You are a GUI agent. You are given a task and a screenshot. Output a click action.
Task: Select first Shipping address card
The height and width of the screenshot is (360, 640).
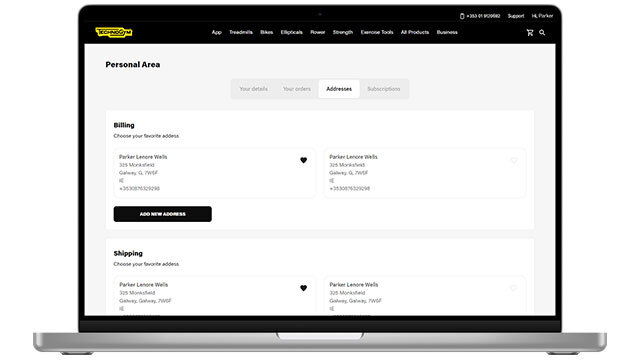point(214,296)
